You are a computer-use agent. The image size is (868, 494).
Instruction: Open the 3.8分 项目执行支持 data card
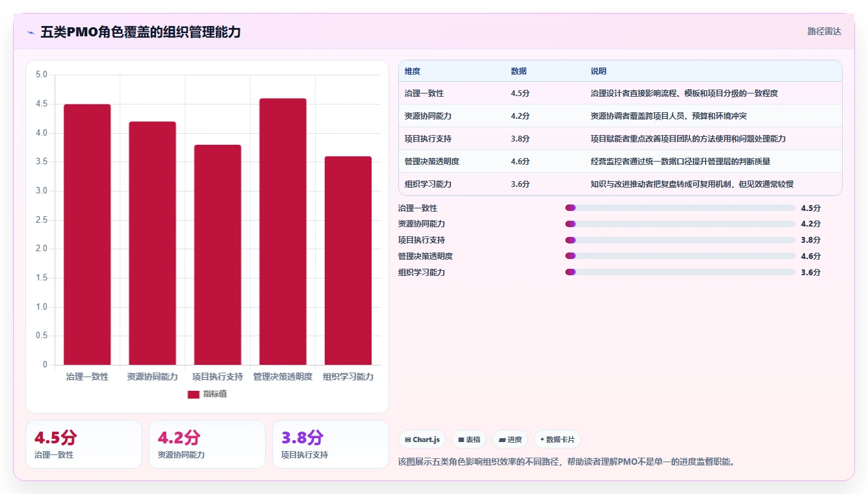pos(331,444)
